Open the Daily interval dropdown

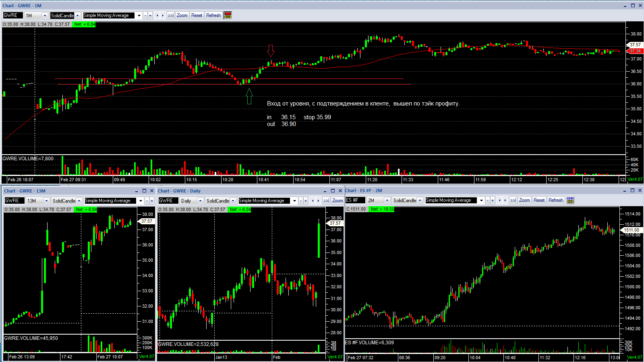200,201
